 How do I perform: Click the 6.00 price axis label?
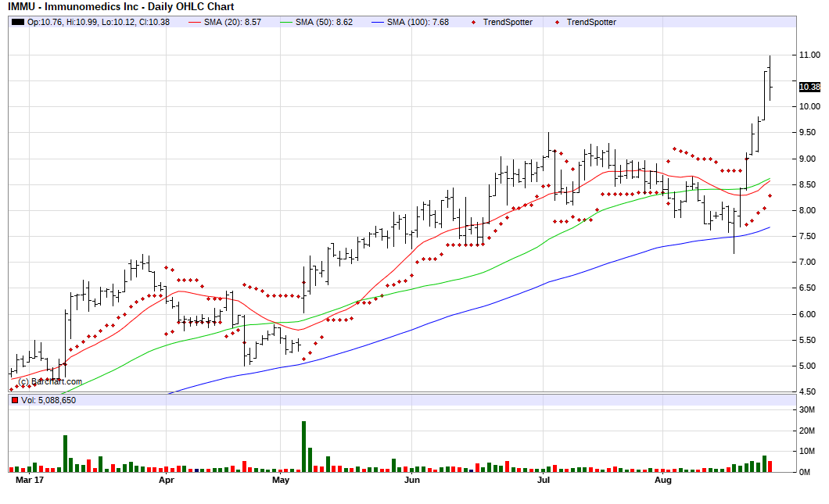807,314
